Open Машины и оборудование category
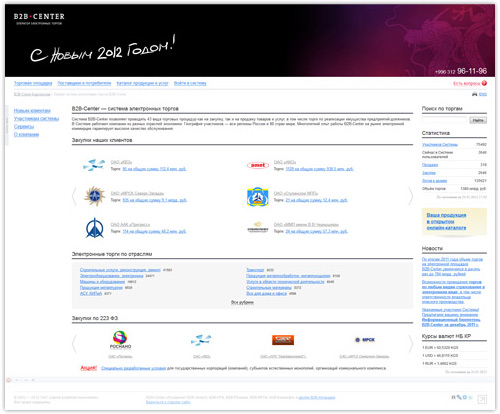Screen dimensions: 500x414 point(102,282)
